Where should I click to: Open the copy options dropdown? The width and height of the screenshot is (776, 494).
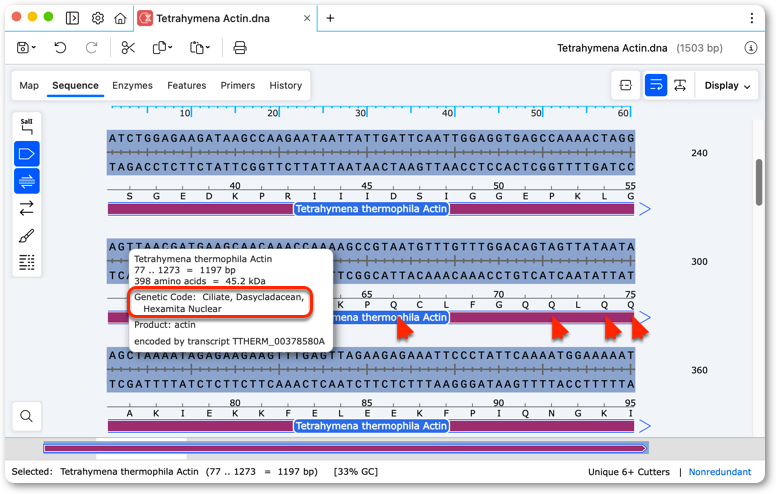point(162,48)
